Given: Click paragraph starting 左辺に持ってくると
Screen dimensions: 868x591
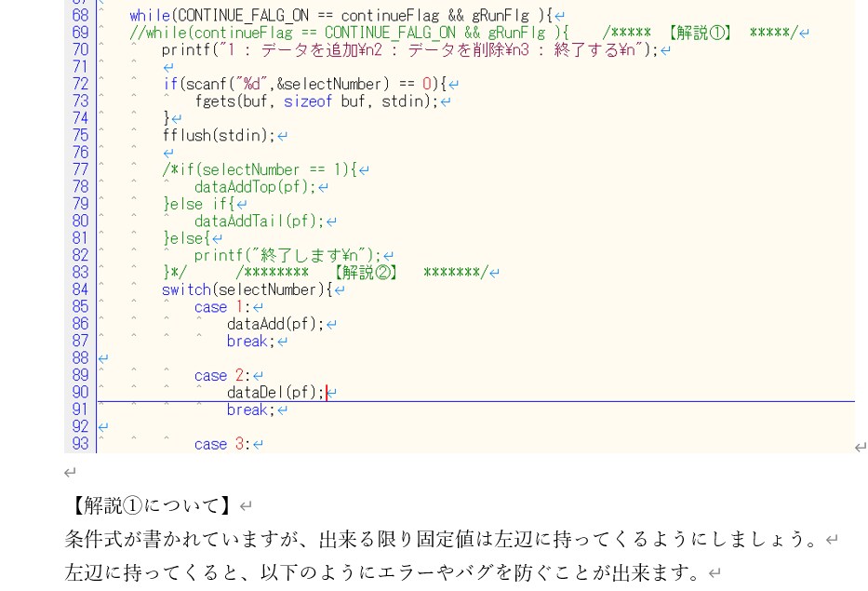Looking at the screenshot, I should (x=383, y=572).
